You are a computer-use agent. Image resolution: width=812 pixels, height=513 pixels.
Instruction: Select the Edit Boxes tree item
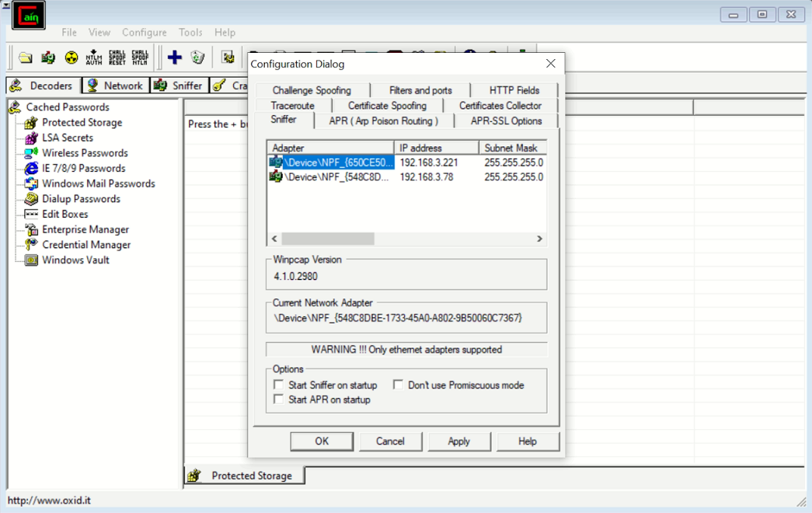(64, 214)
